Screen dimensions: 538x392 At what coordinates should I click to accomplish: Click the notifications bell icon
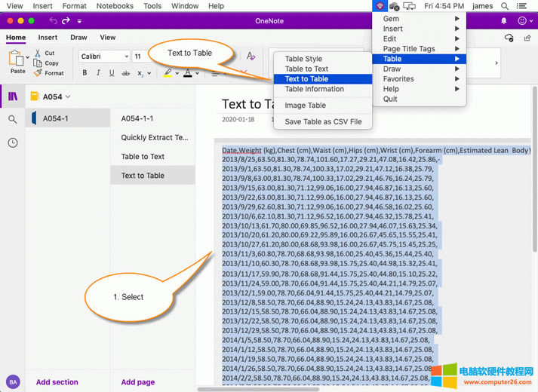(504, 21)
